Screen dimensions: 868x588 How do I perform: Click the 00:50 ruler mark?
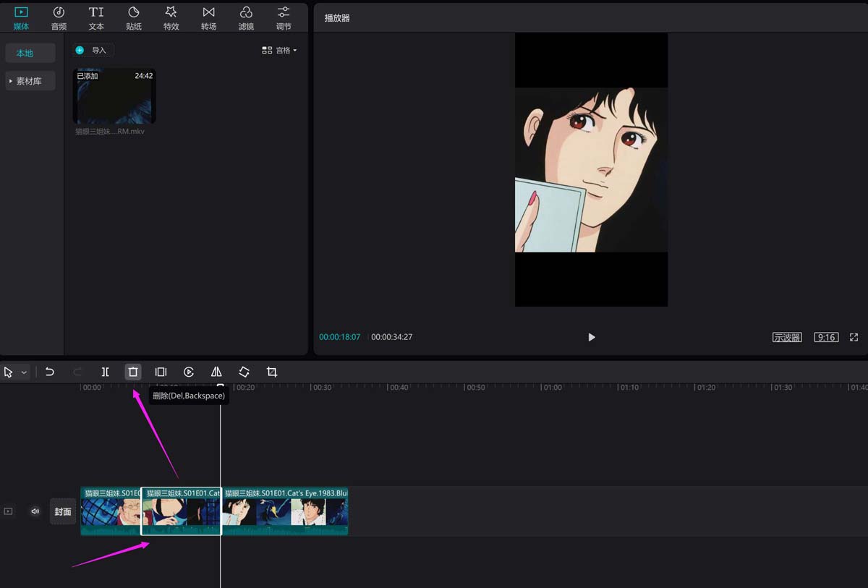tap(475, 388)
